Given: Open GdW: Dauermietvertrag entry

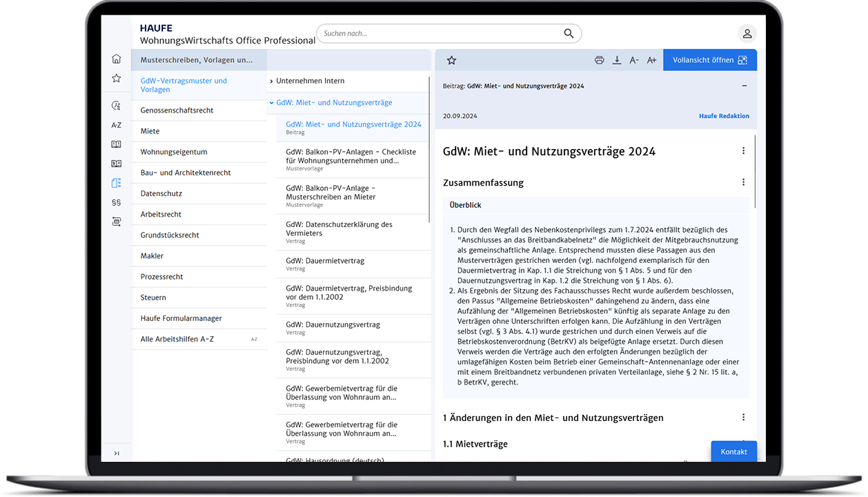Looking at the screenshot, I should tap(353, 264).
